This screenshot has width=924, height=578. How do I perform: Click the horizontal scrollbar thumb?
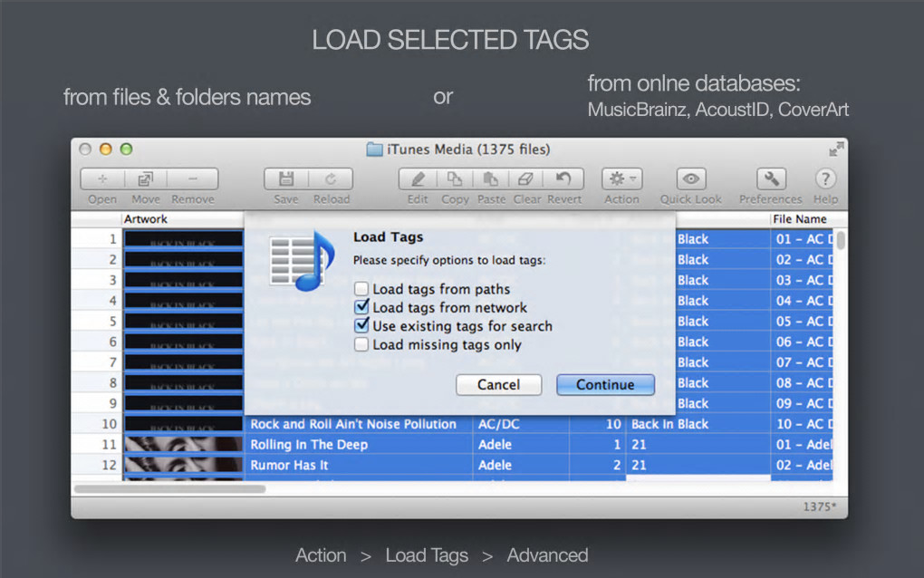pyautogui.click(x=169, y=488)
